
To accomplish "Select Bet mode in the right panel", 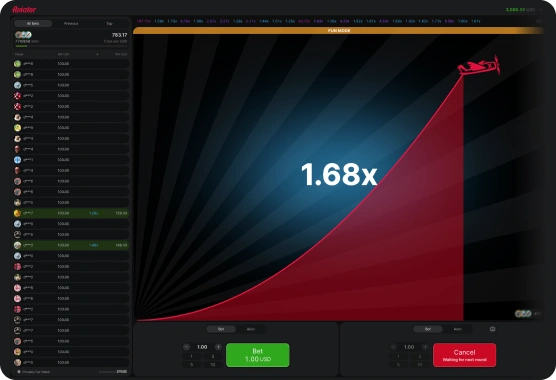I will point(428,329).
